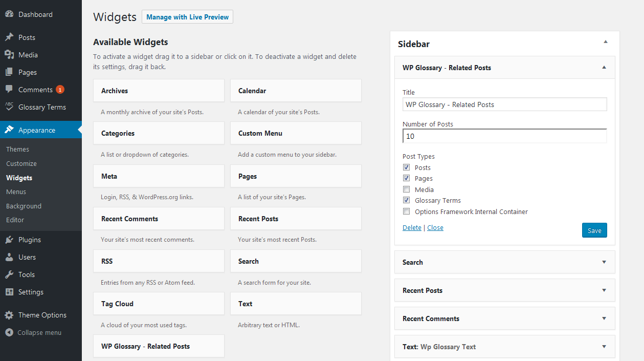Click the Dashboard icon in sidebar
This screenshot has width=644, height=361.
coord(10,14)
